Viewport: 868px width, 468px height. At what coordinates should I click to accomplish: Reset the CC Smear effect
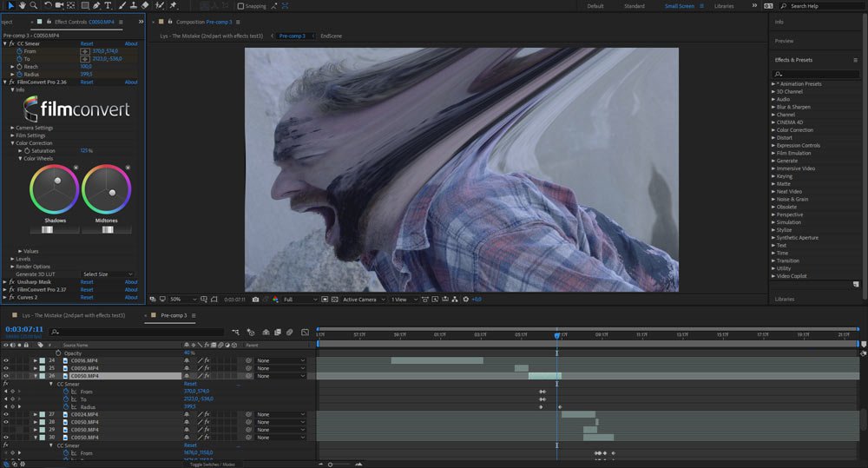(x=87, y=43)
